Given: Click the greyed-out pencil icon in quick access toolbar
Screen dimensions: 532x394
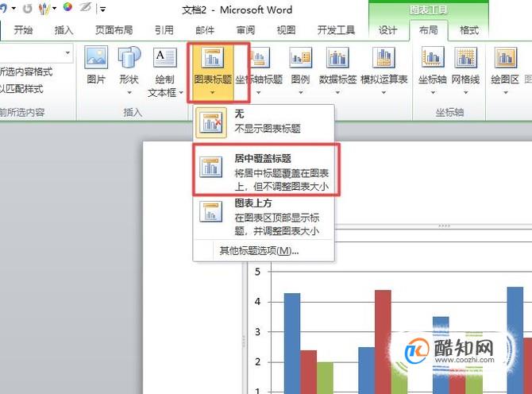Looking at the screenshot, I should (x=86, y=7).
